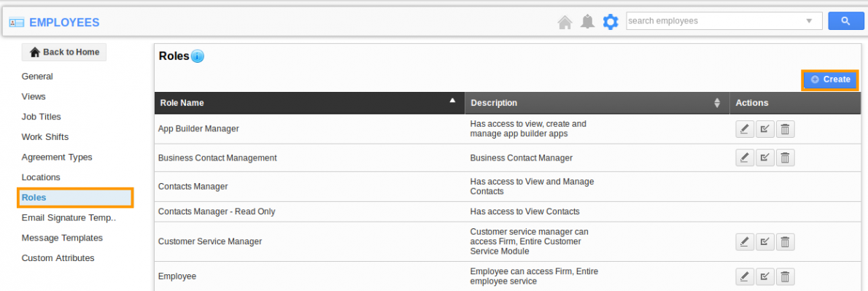Edit the App Builder Manager role
Image resolution: width=868 pixels, height=291 pixels.
(x=745, y=130)
